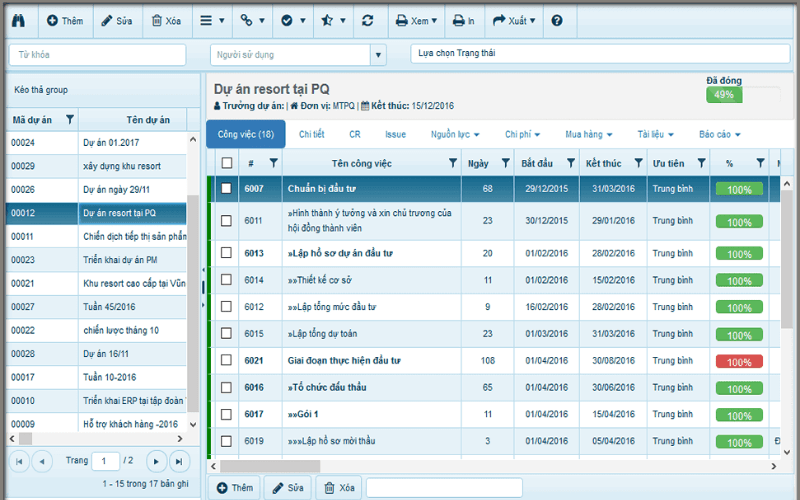Select project Triển khai dự án PM
Screen dimensions: 800x500
pos(96,260)
